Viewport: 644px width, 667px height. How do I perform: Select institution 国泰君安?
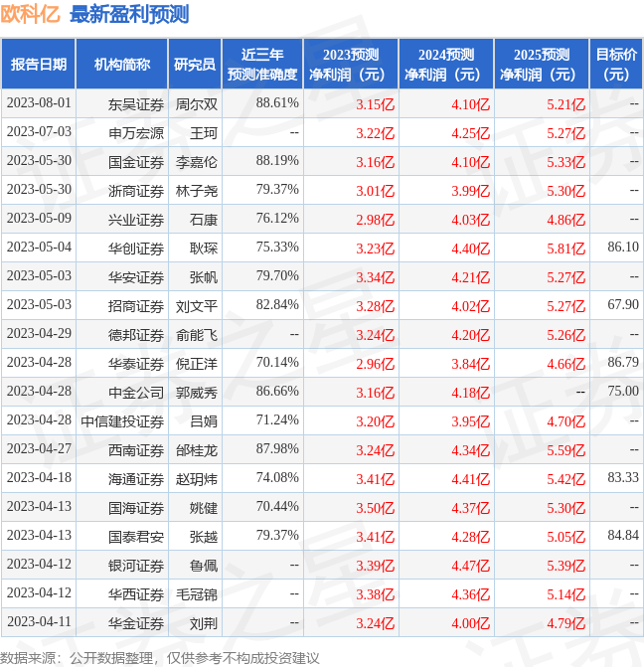pyautogui.click(x=136, y=537)
